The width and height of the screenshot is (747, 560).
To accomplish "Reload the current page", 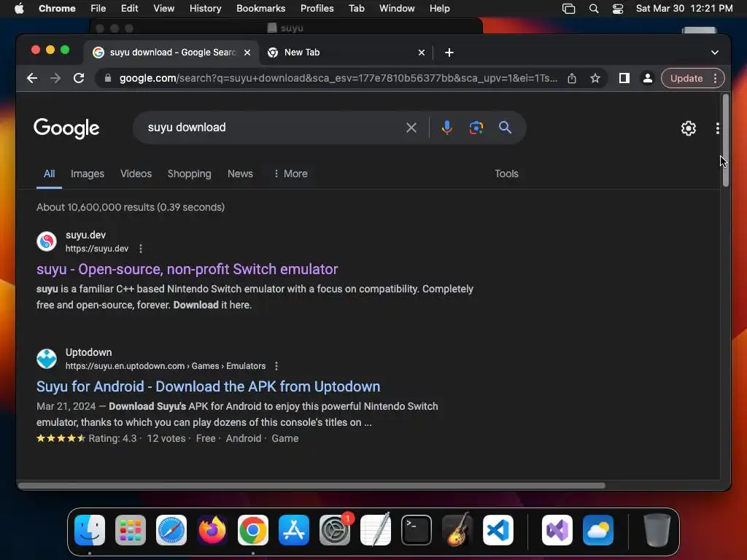I will (79, 78).
